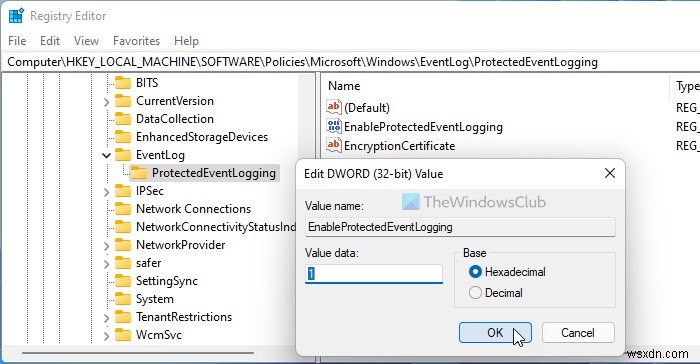Expand the TenantRestrictions key

click(x=106, y=318)
